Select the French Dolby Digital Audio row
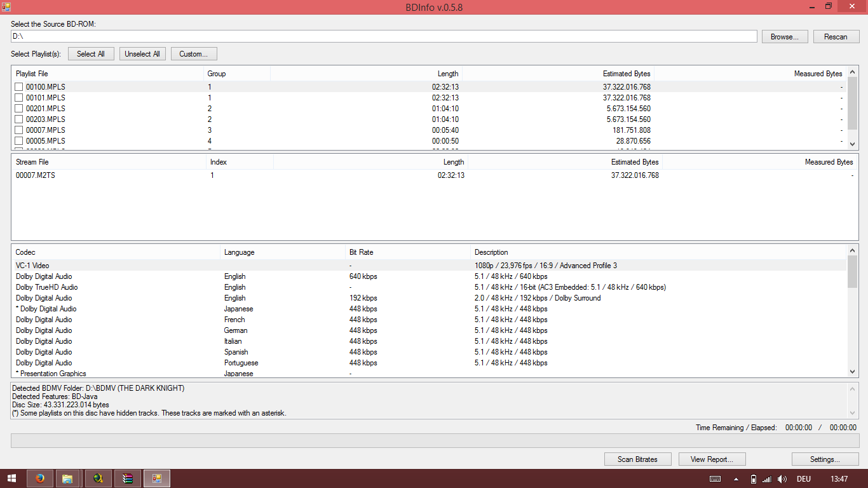The height and width of the screenshot is (488, 868). pyautogui.click(x=430, y=320)
